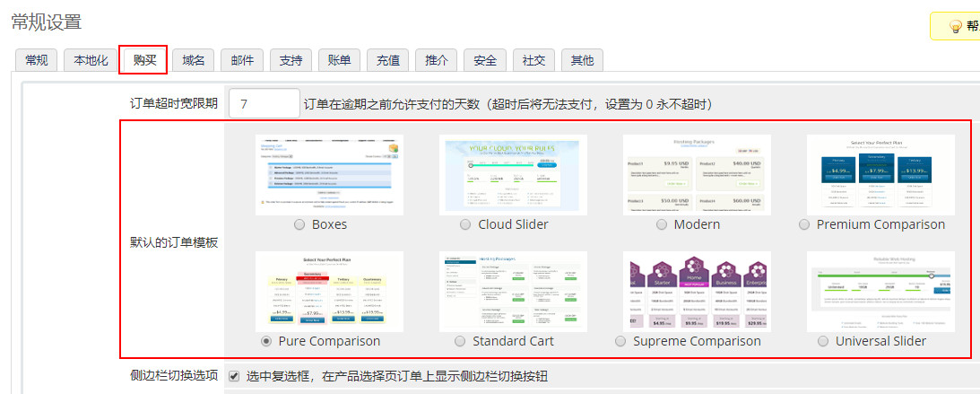This screenshot has height=394, width=980.
Task: Click the Universal Slider preview thumbnail
Action: (880, 292)
